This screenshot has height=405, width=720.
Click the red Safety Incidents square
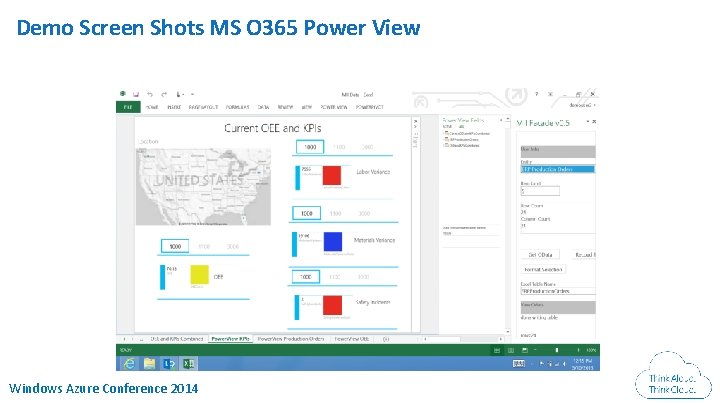click(x=332, y=305)
